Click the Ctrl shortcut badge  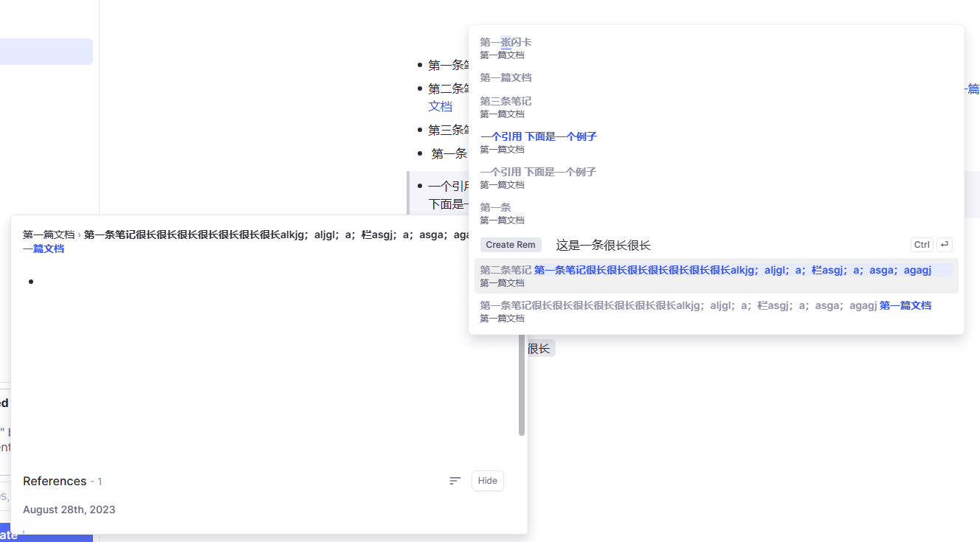[921, 244]
